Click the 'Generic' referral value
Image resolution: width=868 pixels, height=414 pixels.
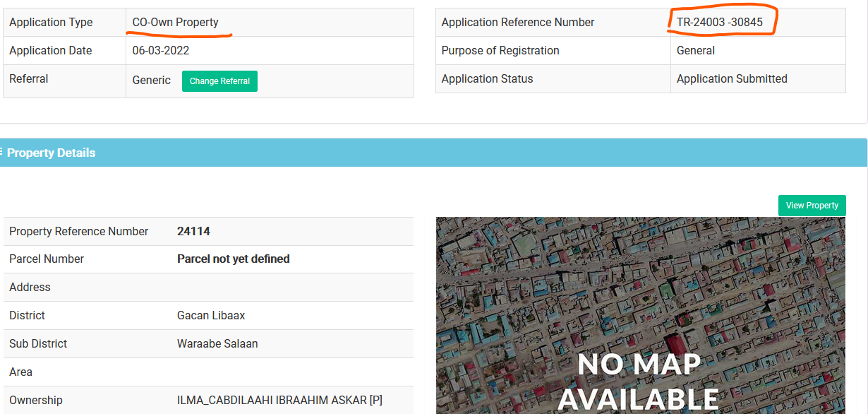[x=152, y=81]
